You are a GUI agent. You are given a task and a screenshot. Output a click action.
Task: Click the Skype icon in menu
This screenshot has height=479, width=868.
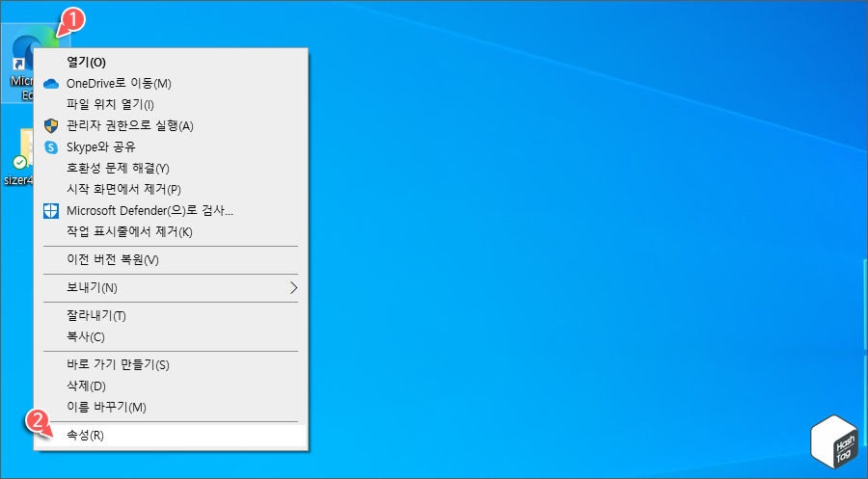point(51,147)
